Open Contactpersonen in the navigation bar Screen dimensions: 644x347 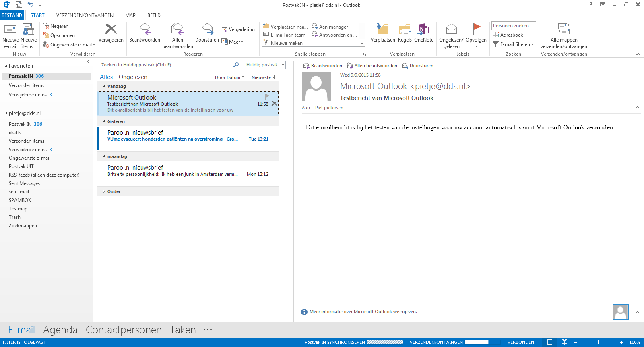click(x=124, y=330)
